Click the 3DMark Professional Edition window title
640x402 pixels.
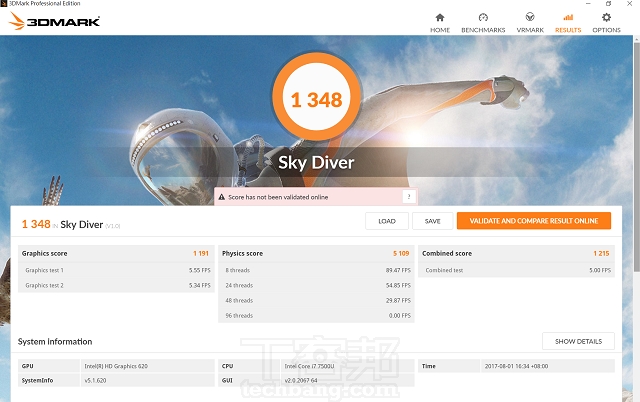(x=44, y=3)
